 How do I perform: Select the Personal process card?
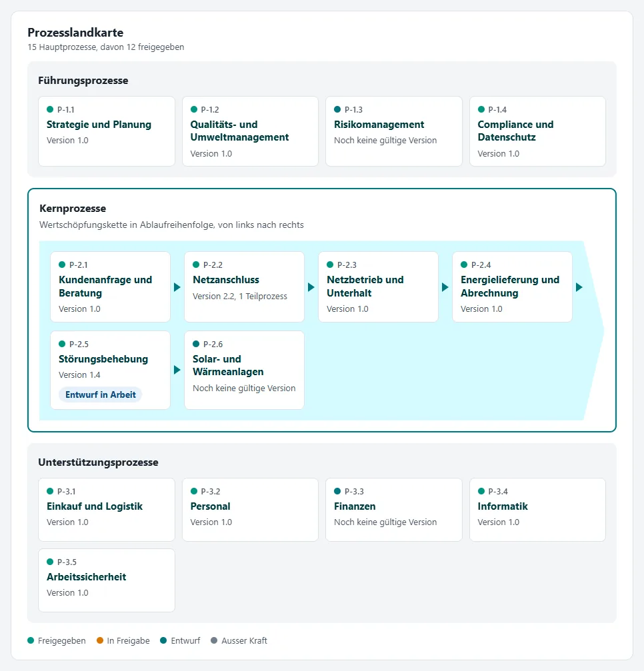coord(250,510)
